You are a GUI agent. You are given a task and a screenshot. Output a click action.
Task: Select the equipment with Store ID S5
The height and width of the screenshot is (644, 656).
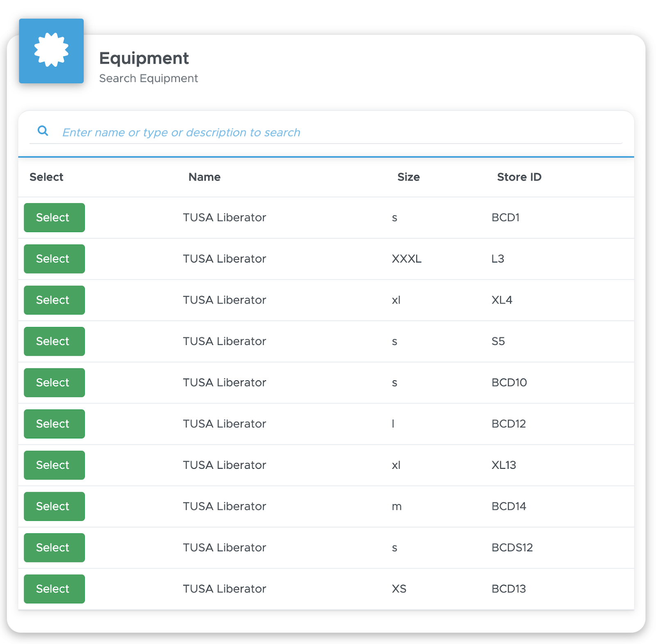click(x=54, y=341)
